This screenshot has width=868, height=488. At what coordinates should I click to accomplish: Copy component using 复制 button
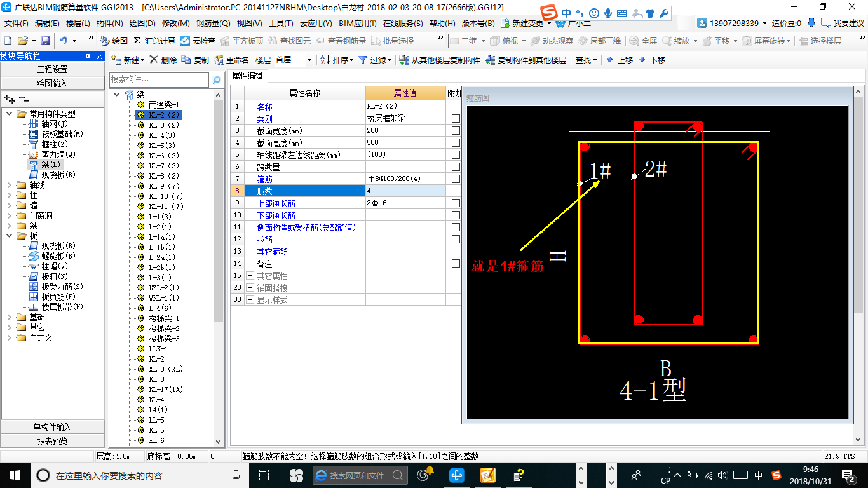(194, 60)
